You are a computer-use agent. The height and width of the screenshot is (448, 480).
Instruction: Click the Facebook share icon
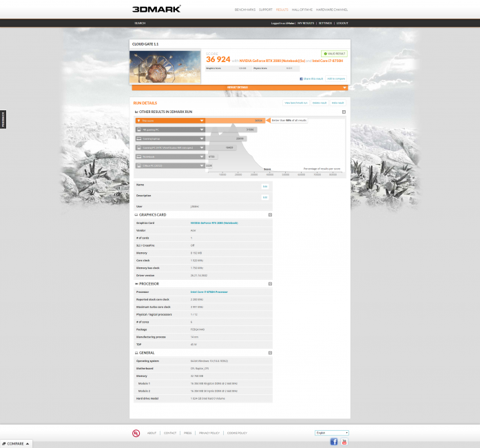point(301,79)
